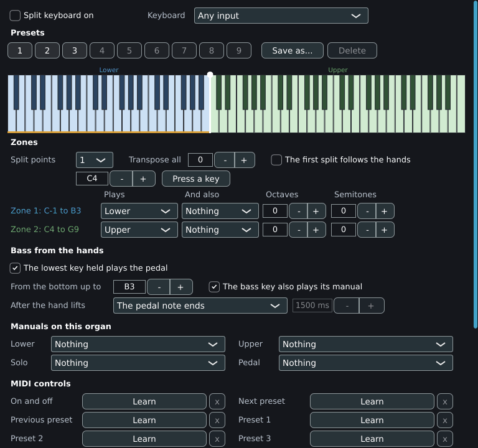Screen dimensions: 478x448
Task: Open the Split points count dropdown
Action: (x=95, y=160)
